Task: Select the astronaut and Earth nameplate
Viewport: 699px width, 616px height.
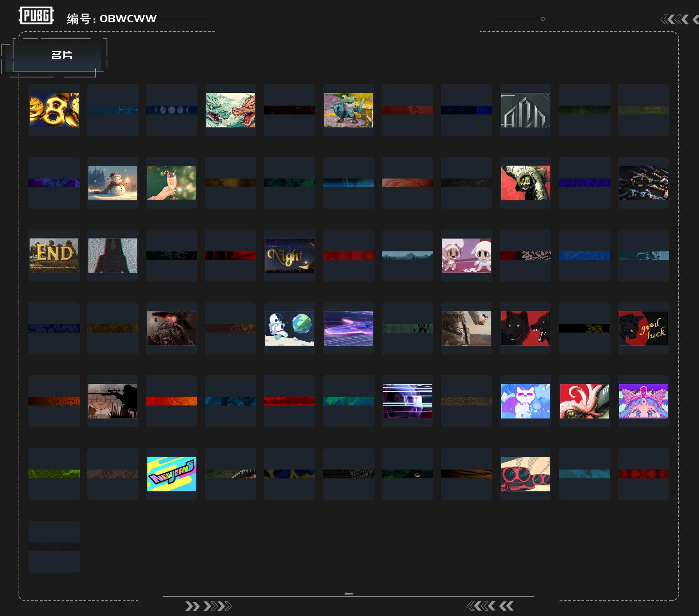Action: [289, 329]
